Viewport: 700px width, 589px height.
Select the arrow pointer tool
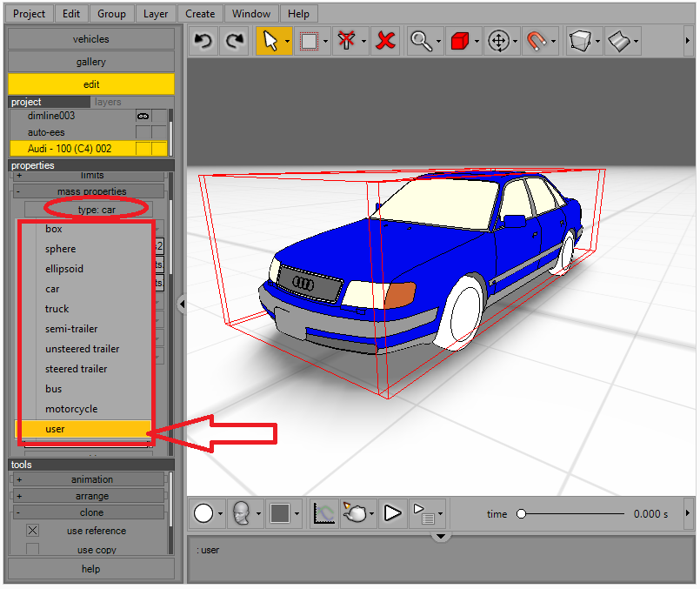[x=270, y=41]
